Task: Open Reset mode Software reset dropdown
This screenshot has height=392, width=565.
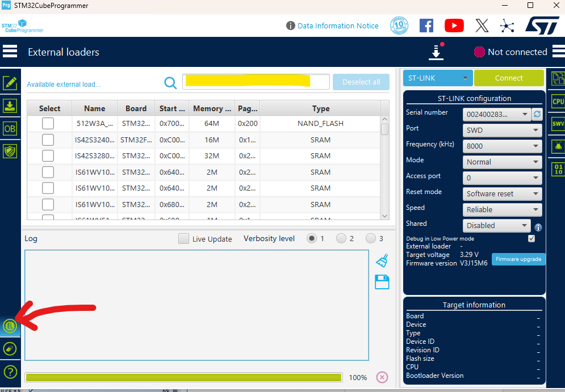Action: (x=502, y=193)
